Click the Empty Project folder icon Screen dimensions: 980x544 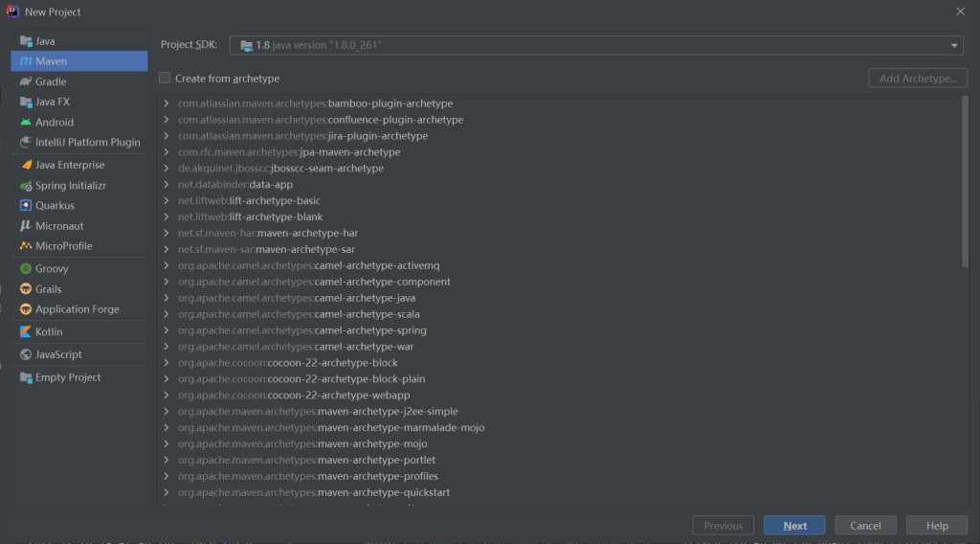point(26,377)
